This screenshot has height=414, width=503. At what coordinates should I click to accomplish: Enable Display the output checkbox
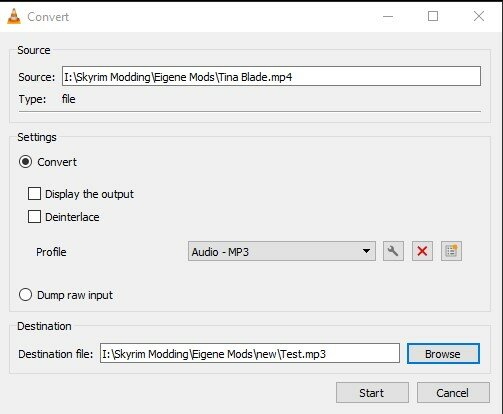click(x=34, y=194)
